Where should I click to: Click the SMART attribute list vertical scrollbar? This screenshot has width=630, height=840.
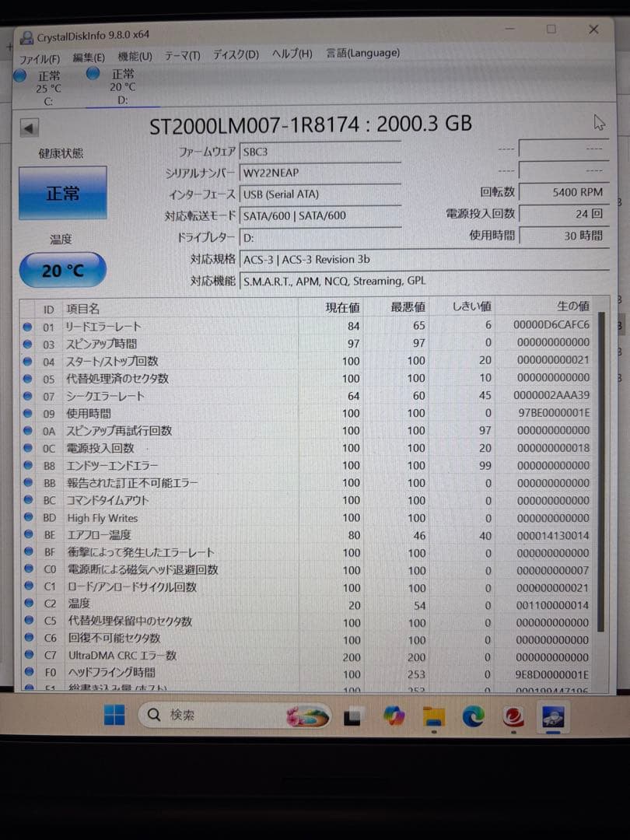point(600,471)
